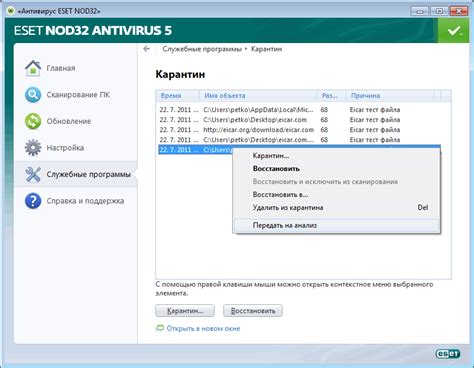Select the http://eicar.org/download/eicar.com quarantine row

299,130
